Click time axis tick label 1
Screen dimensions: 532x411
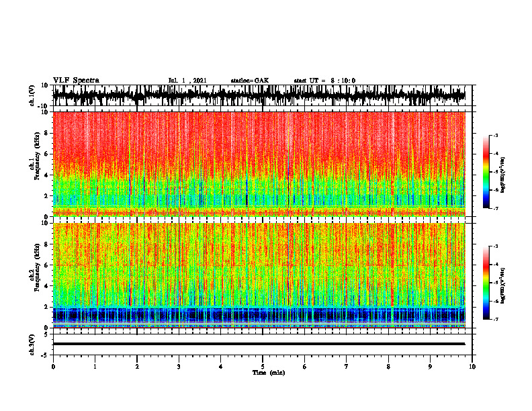pyautogui.click(x=95, y=367)
